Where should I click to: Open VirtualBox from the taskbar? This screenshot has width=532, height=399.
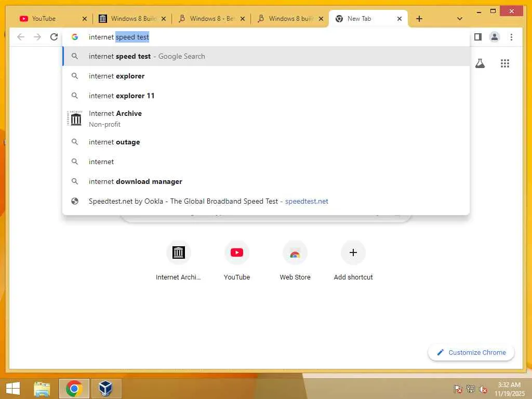click(106, 389)
